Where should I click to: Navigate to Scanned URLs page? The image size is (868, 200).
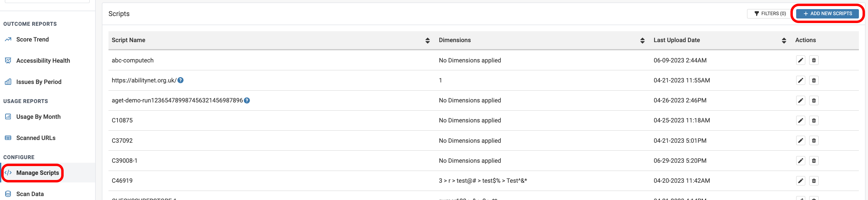point(36,138)
